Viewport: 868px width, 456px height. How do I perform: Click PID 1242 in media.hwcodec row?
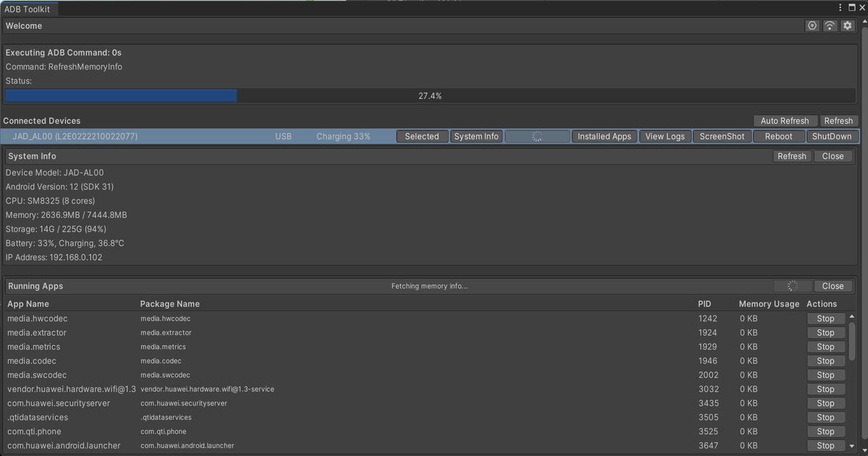pos(707,318)
